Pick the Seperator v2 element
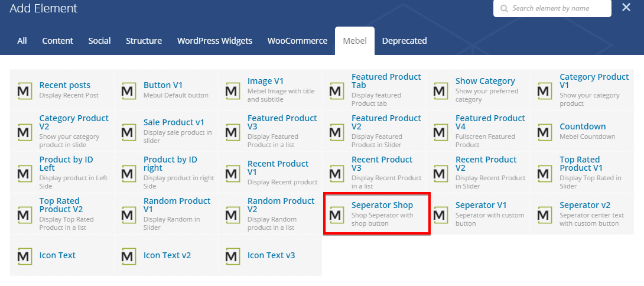The height and width of the screenshot is (286, 644). click(584, 205)
